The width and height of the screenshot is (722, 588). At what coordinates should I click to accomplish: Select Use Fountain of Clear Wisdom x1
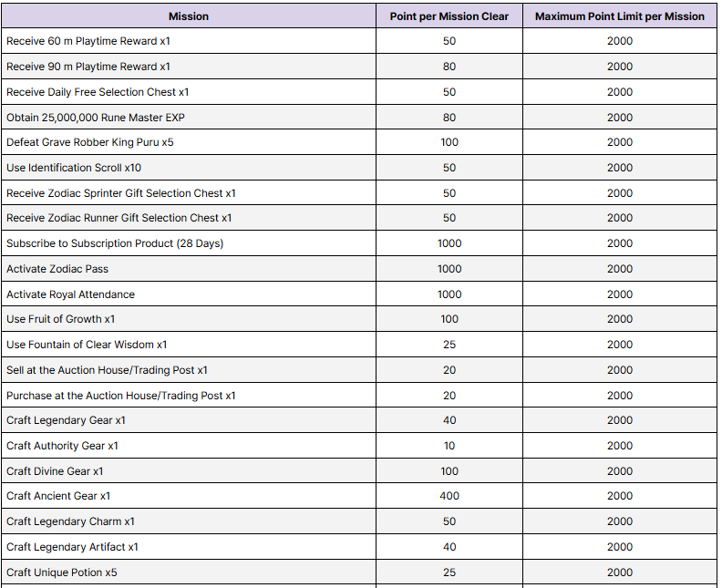click(x=87, y=345)
